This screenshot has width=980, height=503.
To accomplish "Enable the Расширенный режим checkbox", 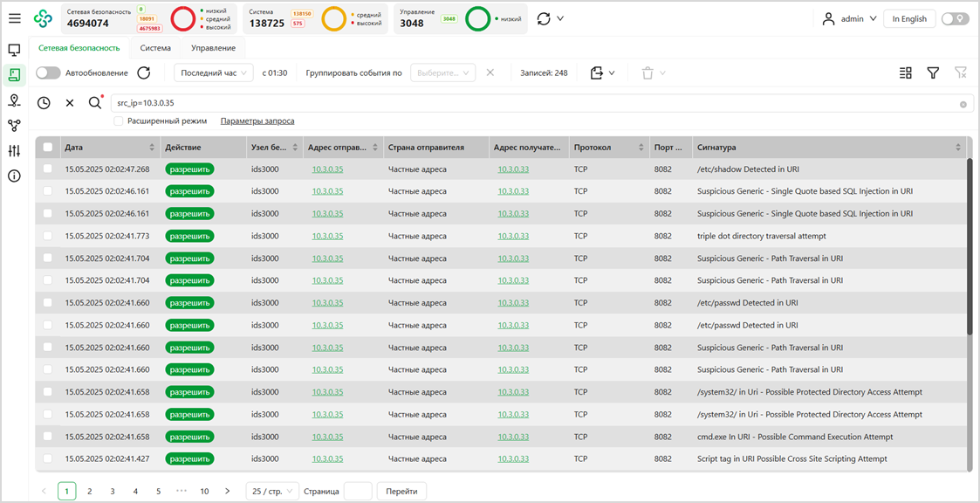I will (118, 121).
